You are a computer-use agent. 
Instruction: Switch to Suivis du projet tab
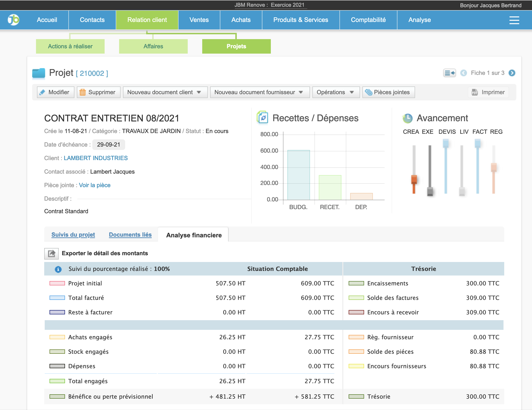[73, 235]
